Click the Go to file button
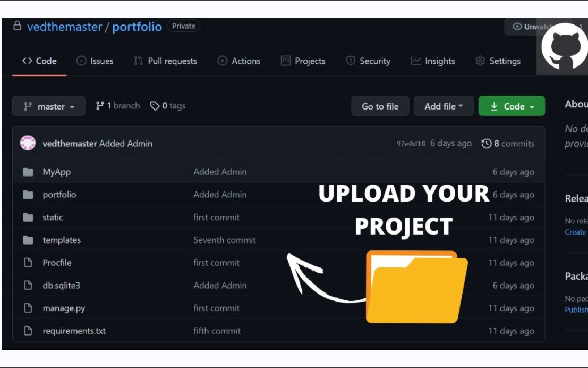 pos(380,106)
